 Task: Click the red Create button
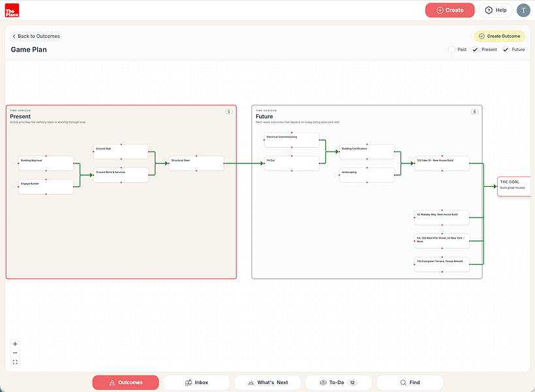449,10
